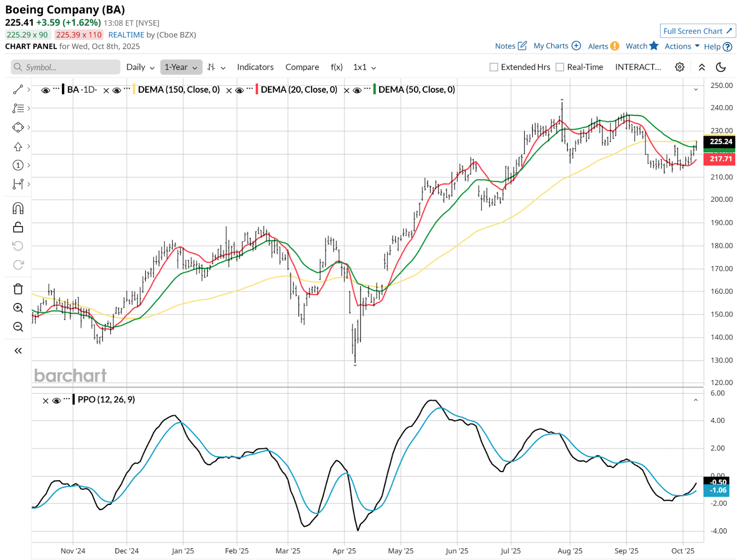Click the magnet snap mode icon
Screen dimensions: 745x560
(18, 208)
